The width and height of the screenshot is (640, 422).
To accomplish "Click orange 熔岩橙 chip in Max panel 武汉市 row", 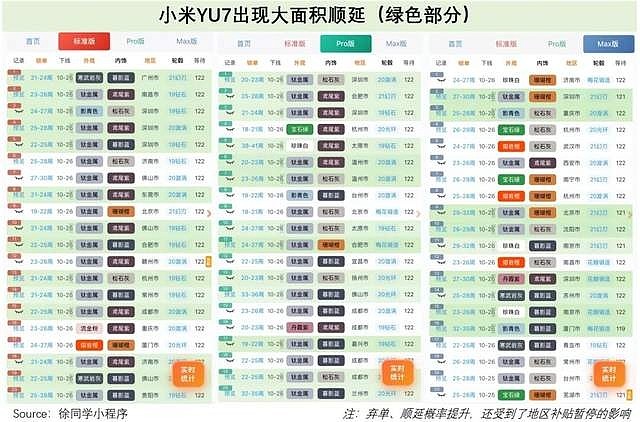I will (x=511, y=147).
